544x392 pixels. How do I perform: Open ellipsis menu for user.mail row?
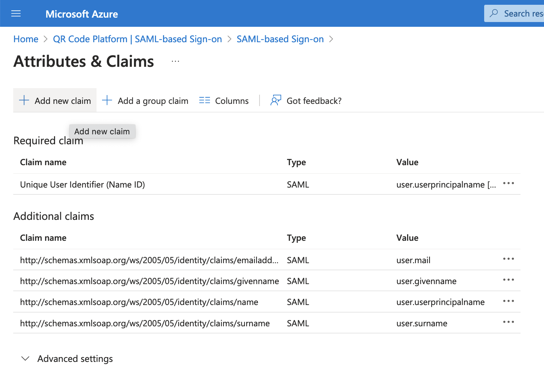(508, 259)
